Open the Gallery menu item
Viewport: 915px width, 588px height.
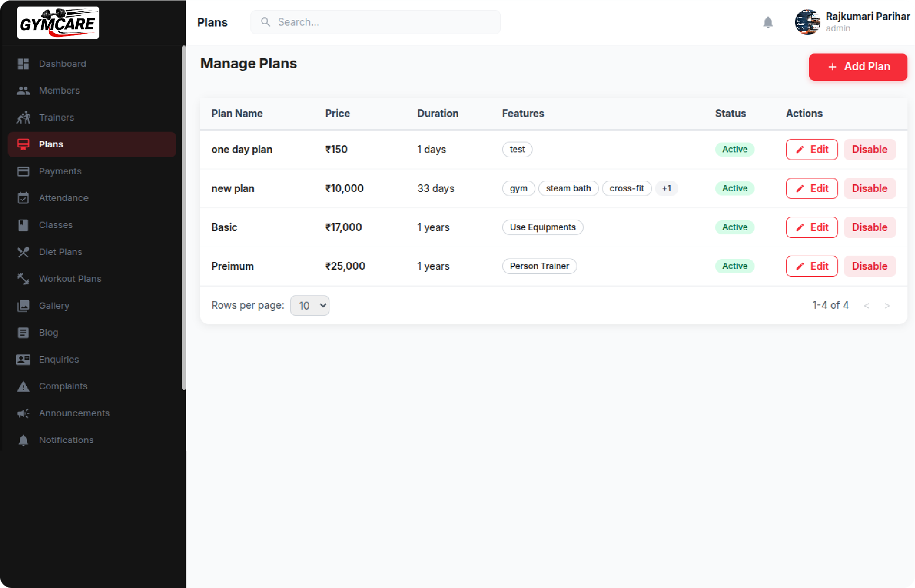(54, 306)
